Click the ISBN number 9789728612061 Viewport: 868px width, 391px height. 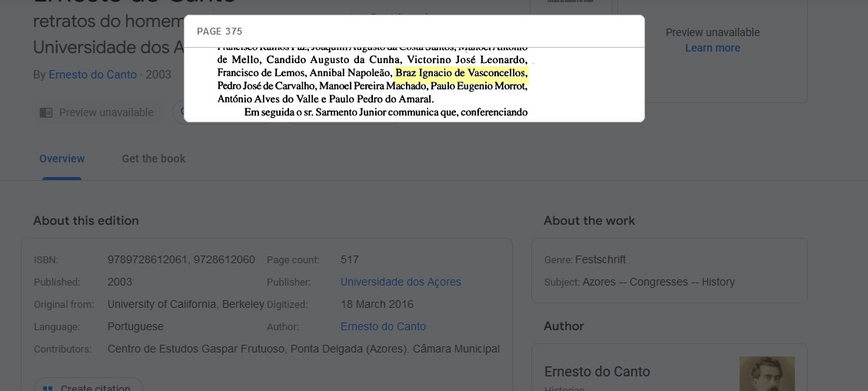click(x=146, y=259)
